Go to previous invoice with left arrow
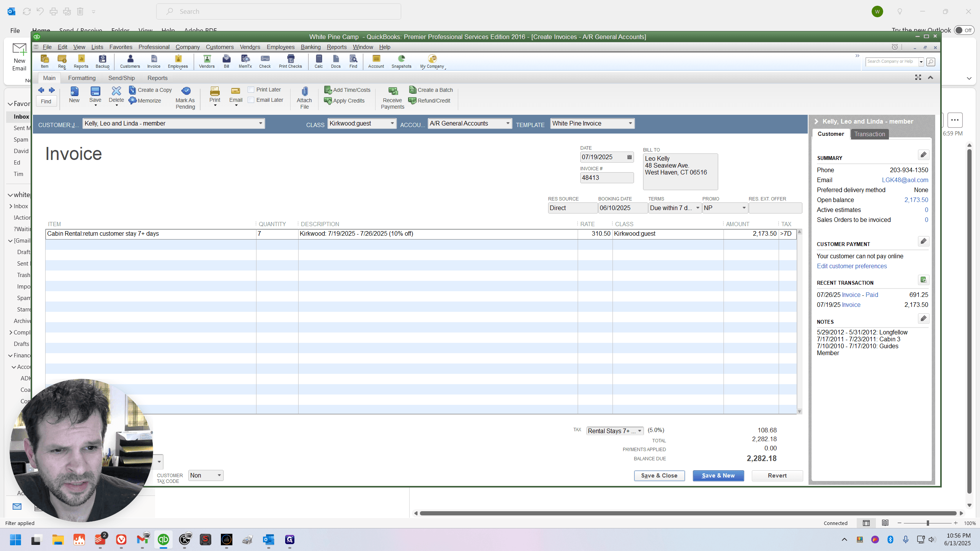Image resolution: width=980 pixels, height=551 pixels. coord(41,90)
